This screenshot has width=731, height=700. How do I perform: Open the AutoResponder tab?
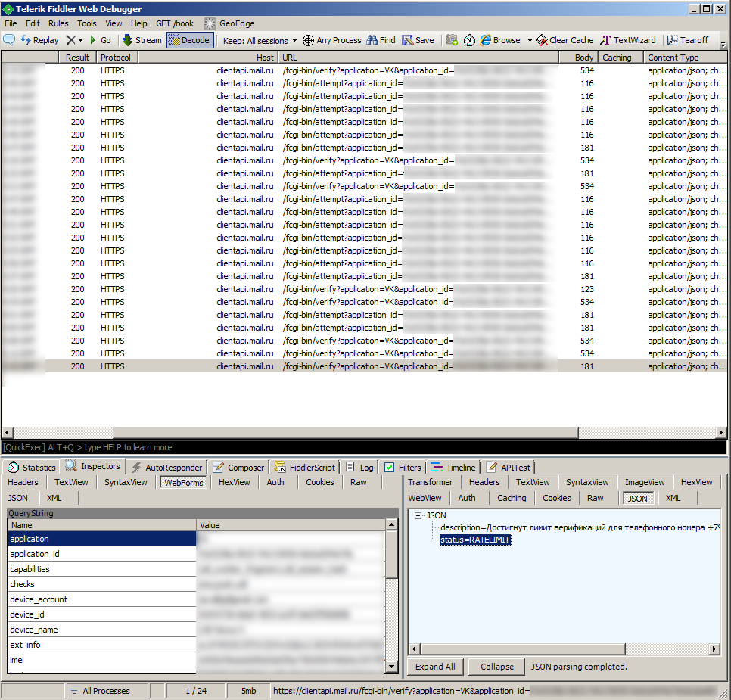click(167, 467)
